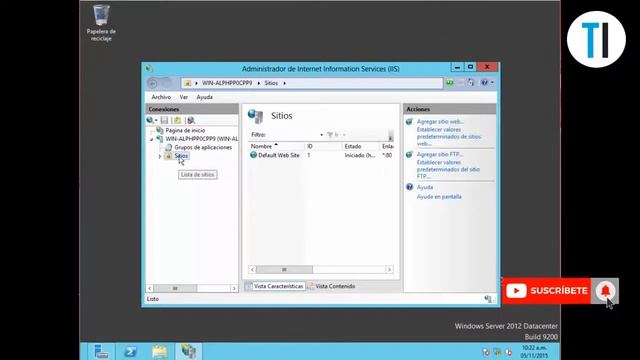Image resolution: width=640 pixels, height=360 pixels.
Task: Click the green refresh page icon
Action: [449, 82]
